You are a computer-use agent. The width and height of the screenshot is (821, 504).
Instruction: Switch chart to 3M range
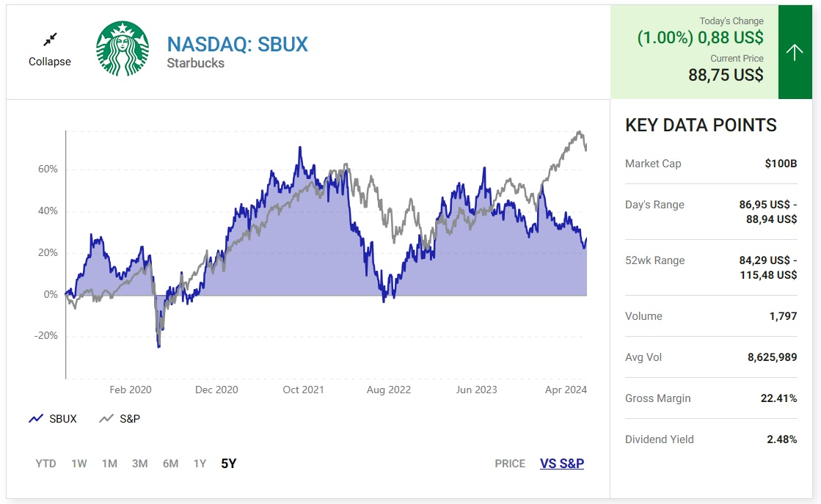pos(139,464)
